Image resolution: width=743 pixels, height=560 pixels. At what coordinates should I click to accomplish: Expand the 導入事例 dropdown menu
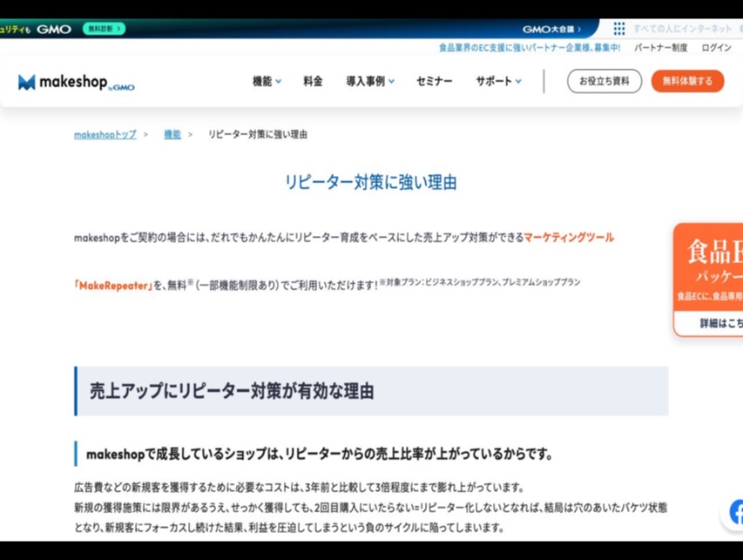[370, 82]
